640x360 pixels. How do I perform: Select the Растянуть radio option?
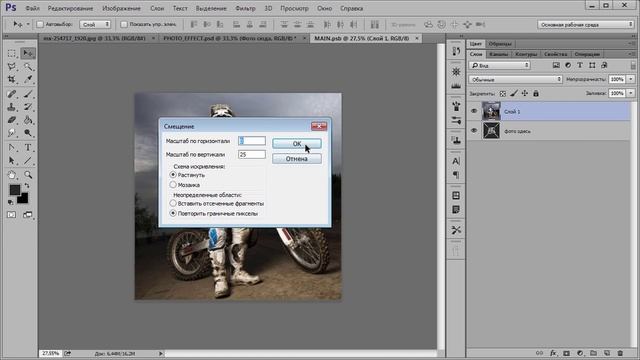click(x=173, y=175)
